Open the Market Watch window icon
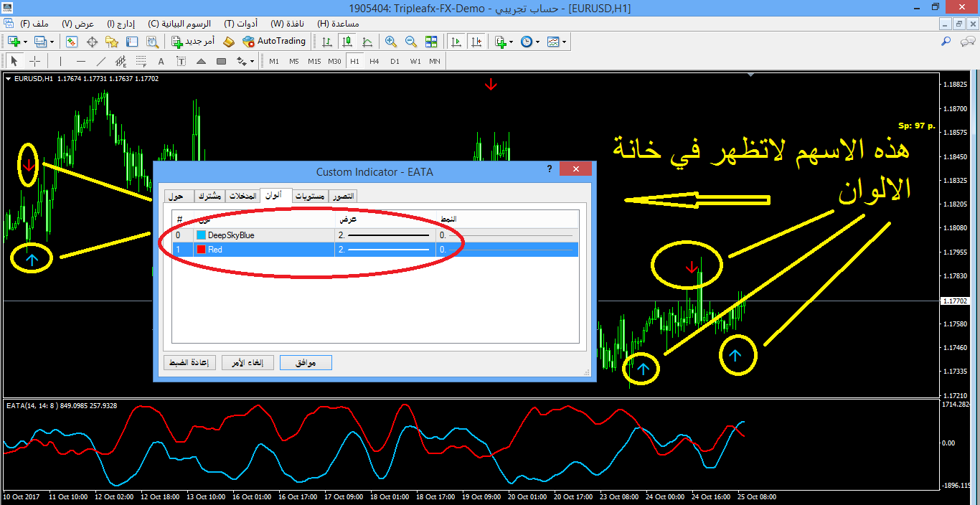The height and width of the screenshot is (505, 980). click(x=72, y=42)
